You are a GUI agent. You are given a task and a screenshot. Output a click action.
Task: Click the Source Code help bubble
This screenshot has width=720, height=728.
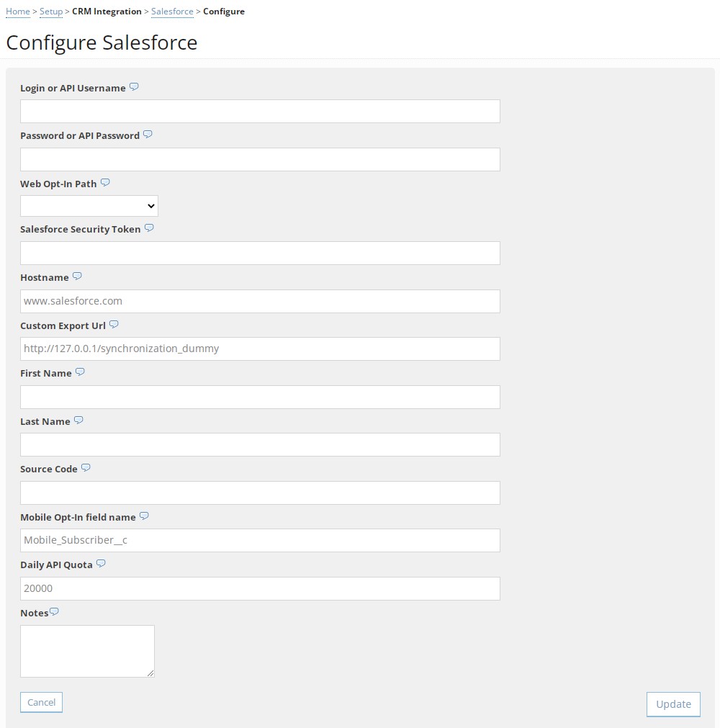coord(86,467)
